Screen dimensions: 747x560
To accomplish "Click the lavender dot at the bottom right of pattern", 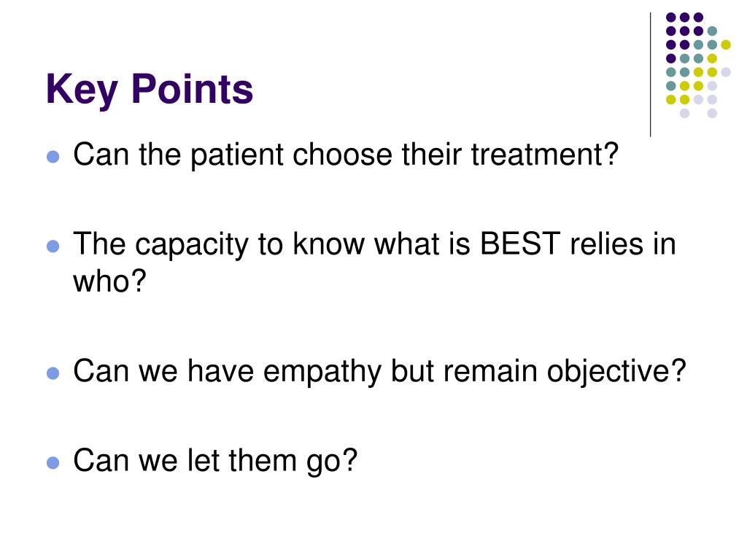I will coord(712,113).
